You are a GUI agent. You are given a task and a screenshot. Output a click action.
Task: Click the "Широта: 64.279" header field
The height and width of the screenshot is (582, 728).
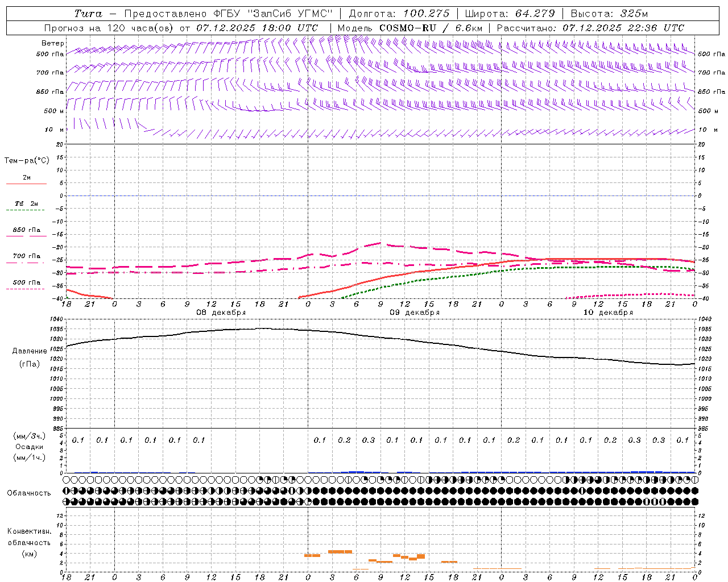point(510,14)
